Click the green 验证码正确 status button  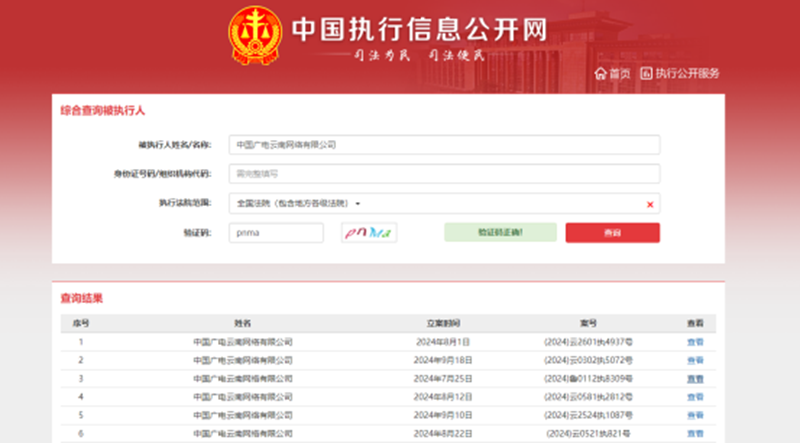pyautogui.click(x=500, y=233)
